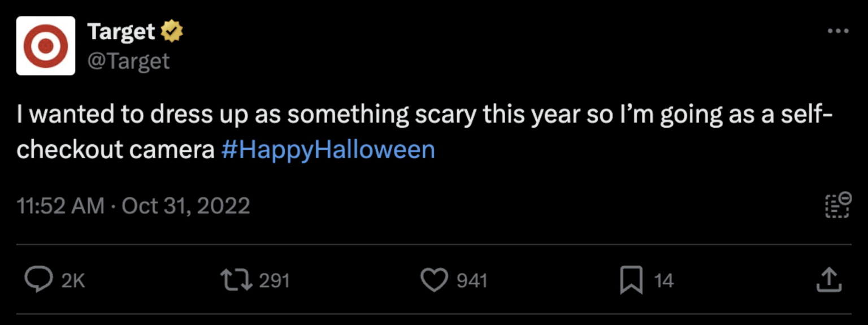Click the Oct 31, 2022 date

(x=186, y=206)
